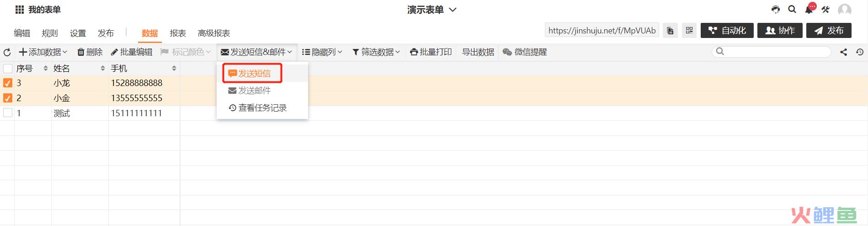Screen dimensions: 868x226
Task: Select 发送短信 from the menu
Action: point(262,73)
